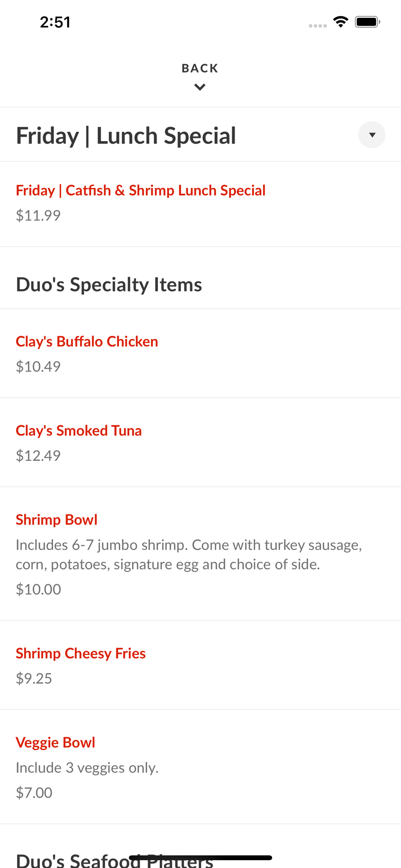
Task: Tap the BACK label at top
Action: pyautogui.click(x=200, y=68)
